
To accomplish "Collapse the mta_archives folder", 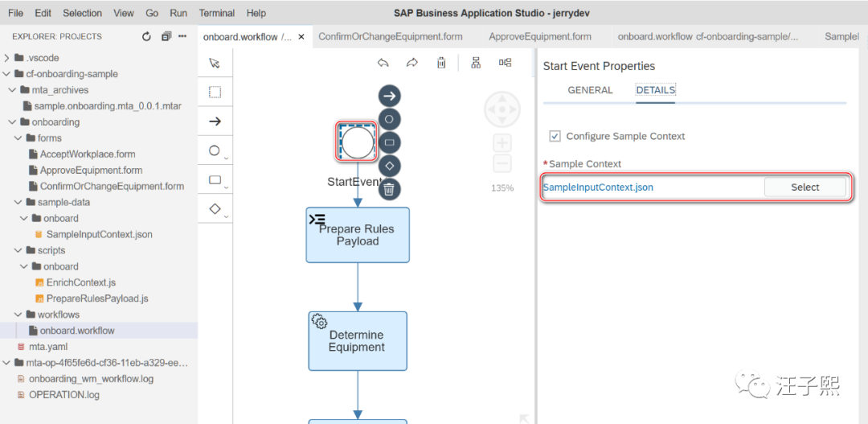I will (13, 90).
